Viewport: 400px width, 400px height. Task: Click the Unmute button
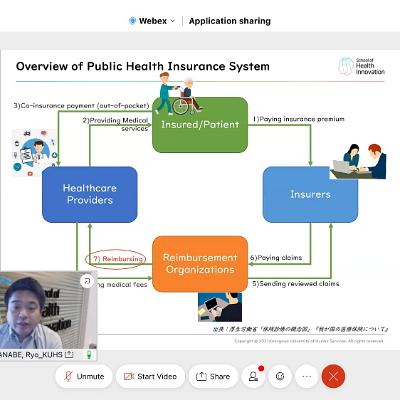point(84,376)
